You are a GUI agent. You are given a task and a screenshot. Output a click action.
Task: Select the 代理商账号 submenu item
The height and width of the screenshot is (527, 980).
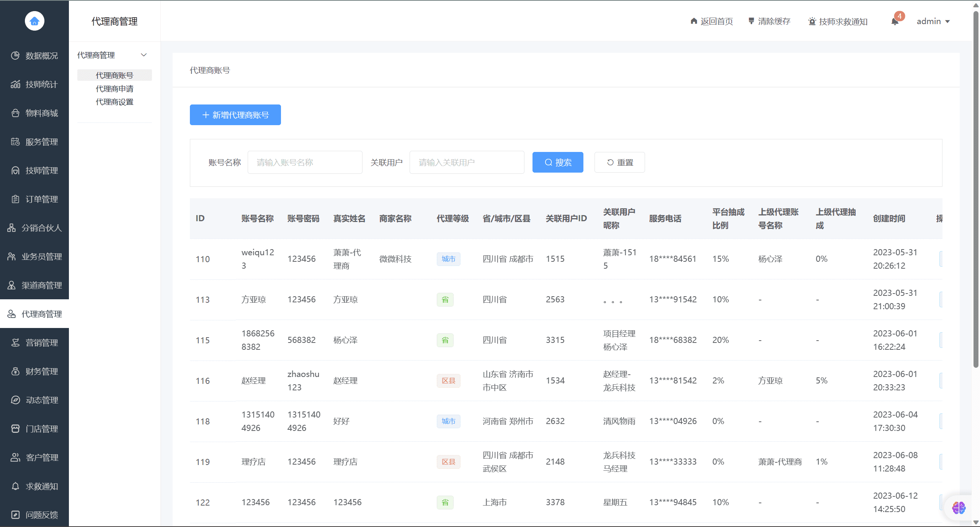[x=114, y=75]
